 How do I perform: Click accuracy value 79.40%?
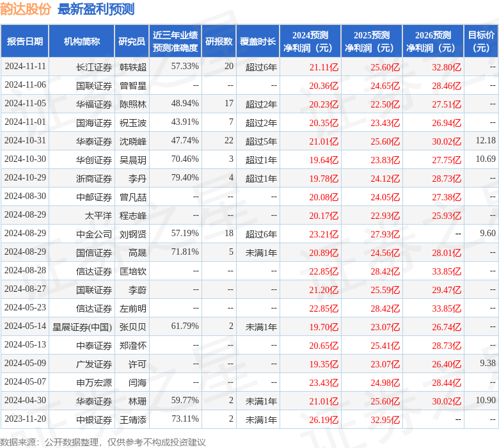click(x=185, y=178)
